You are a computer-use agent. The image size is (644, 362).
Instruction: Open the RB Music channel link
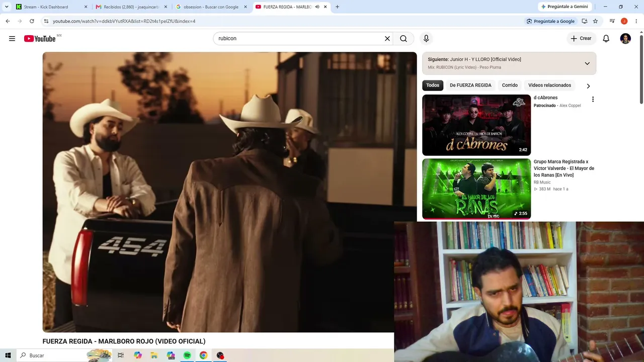tap(542, 182)
